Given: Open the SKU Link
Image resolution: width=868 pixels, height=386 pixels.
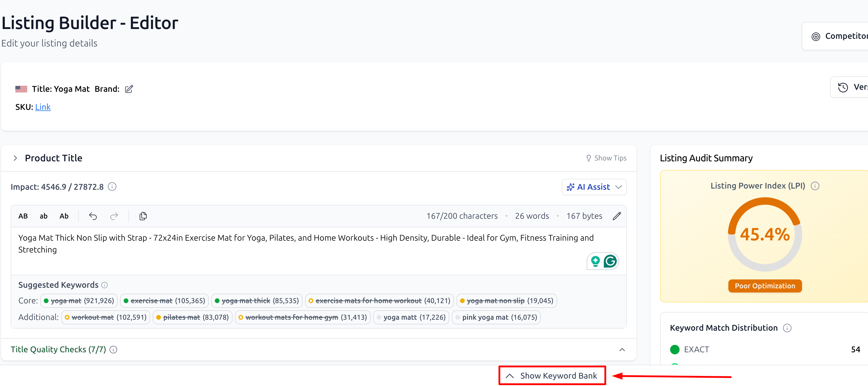Looking at the screenshot, I should 43,107.
